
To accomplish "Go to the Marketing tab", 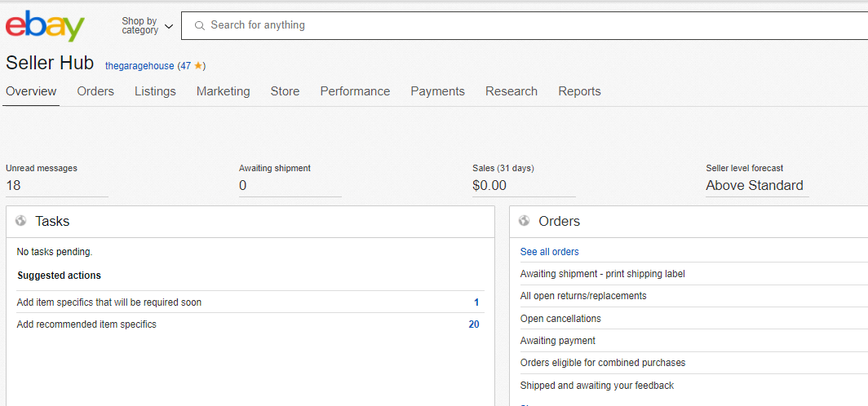I will click(223, 91).
